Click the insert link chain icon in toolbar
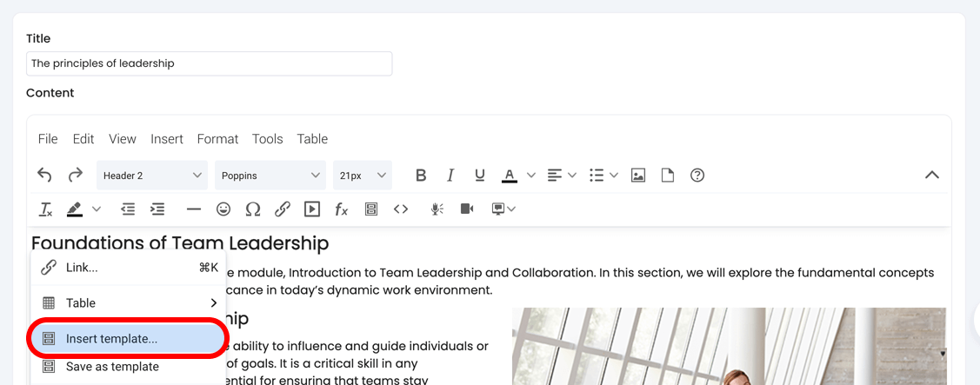This screenshot has height=385, width=980. tap(283, 209)
